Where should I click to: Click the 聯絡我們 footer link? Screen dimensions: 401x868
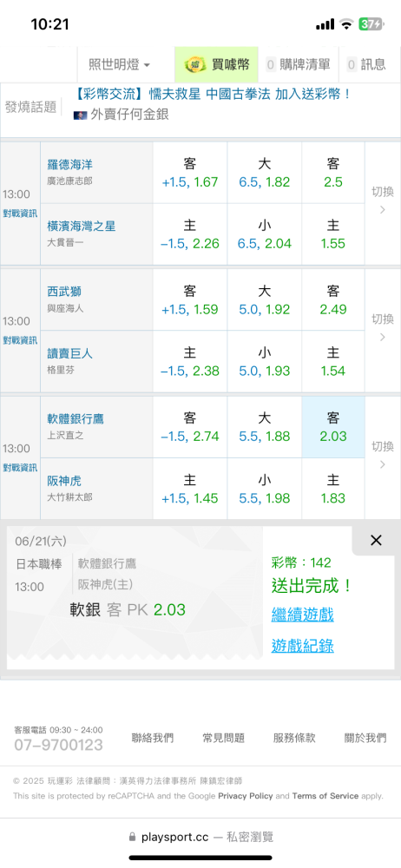(x=152, y=737)
